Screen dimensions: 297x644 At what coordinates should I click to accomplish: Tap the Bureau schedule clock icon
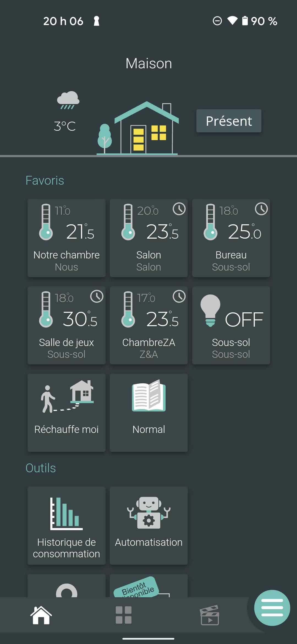(x=261, y=209)
